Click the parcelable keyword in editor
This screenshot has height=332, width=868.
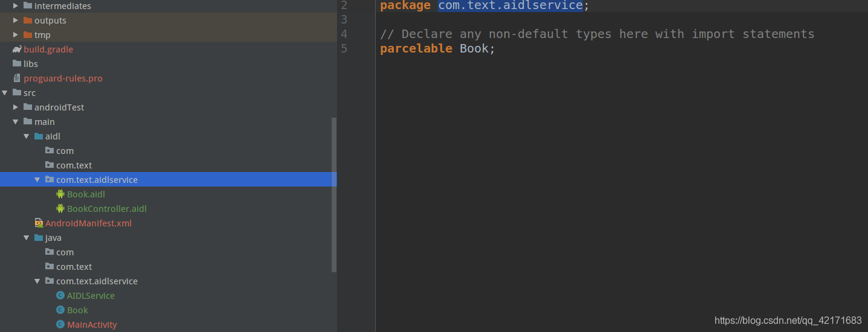pyautogui.click(x=416, y=48)
